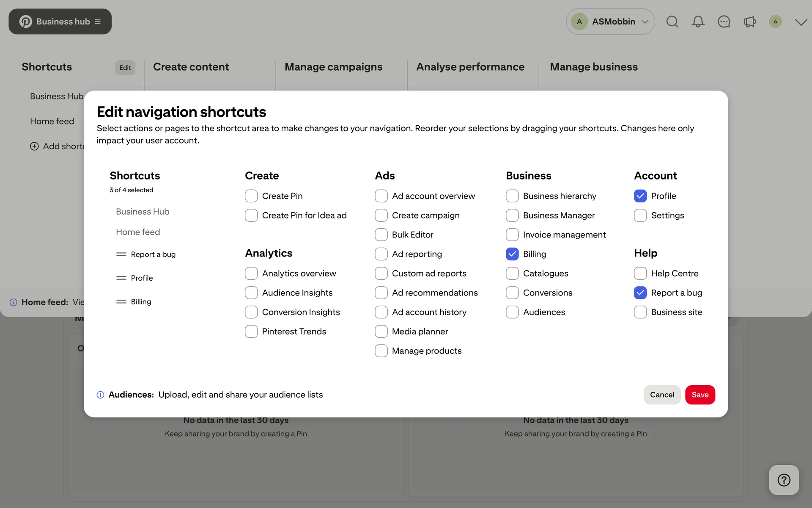Screen dimensions: 812x508
Task: Click drag handle beside Report a bug shortcut
Action: (121, 254)
